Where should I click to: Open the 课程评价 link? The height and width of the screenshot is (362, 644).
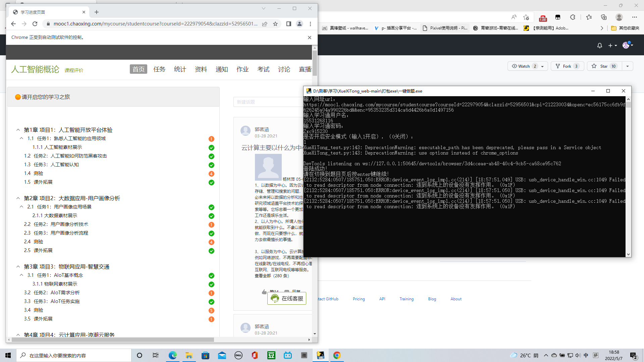coord(74,71)
